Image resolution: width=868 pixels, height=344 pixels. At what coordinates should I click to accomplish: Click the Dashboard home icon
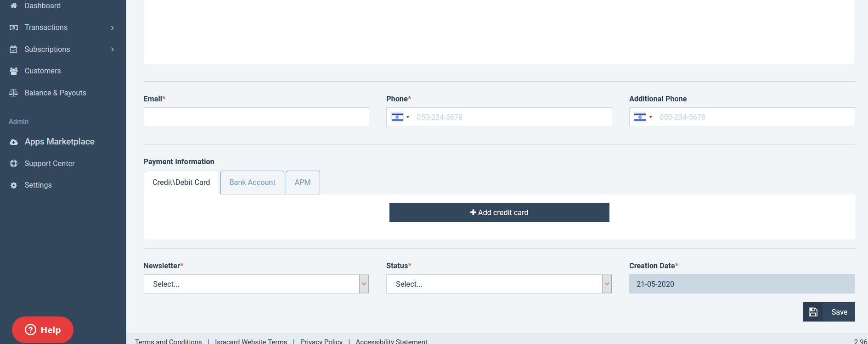pos(14,6)
